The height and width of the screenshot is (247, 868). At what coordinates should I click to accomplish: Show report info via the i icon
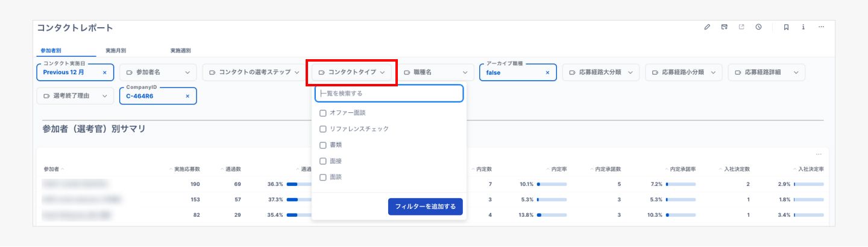point(804,27)
